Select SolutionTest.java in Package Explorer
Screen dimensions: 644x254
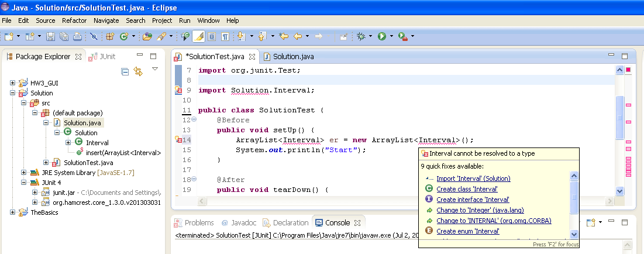[88, 162]
